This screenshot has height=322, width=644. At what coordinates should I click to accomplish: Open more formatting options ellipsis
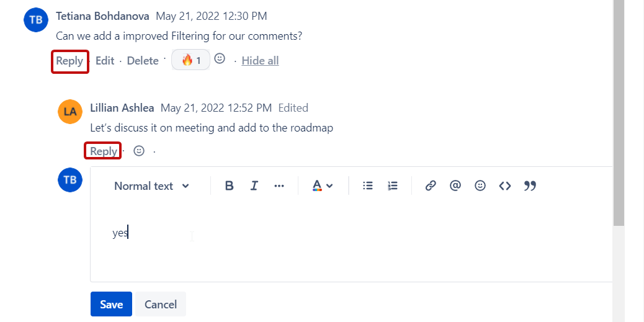coord(279,186)
